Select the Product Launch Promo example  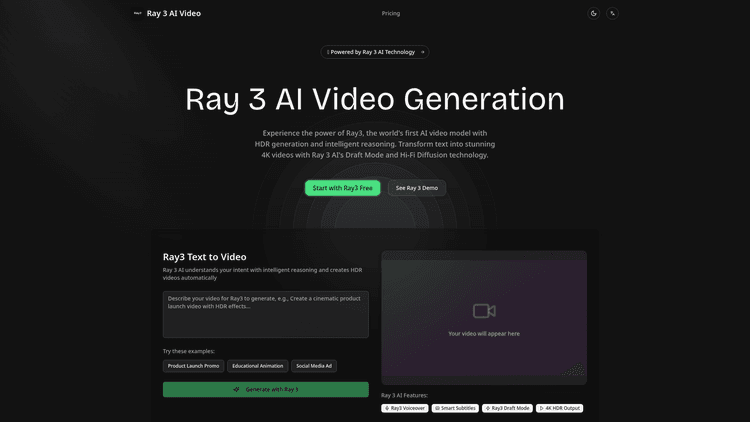point(193,366)
